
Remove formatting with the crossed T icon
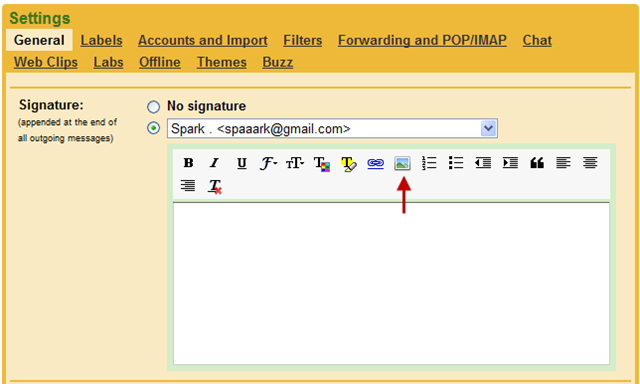click(215, 186)
